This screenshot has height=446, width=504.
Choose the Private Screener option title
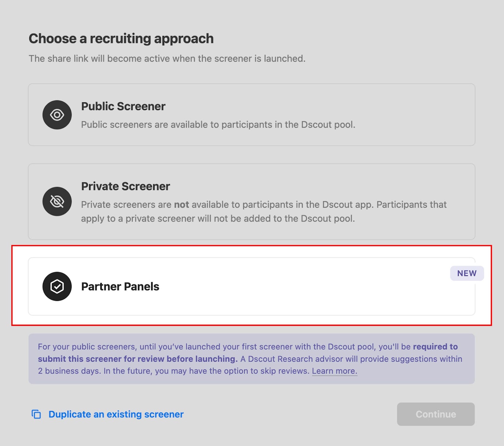(x=125, y=186)
